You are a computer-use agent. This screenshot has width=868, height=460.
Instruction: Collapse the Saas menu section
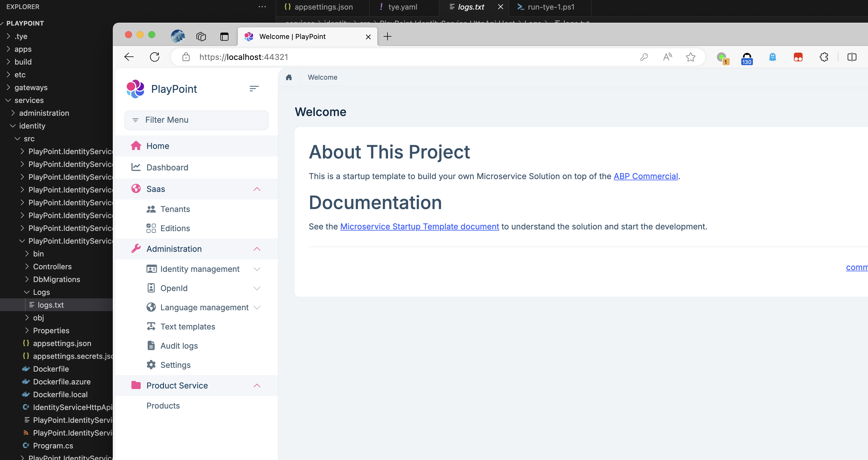[x=257, y=189]
